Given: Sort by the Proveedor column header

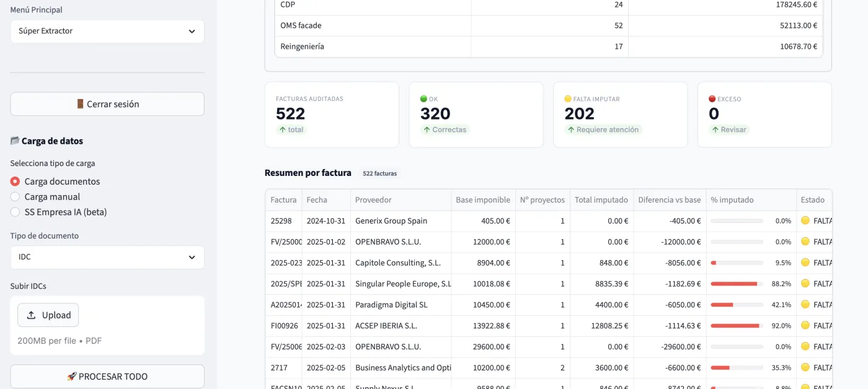Looking at the screenshot, I should point(401,200).
